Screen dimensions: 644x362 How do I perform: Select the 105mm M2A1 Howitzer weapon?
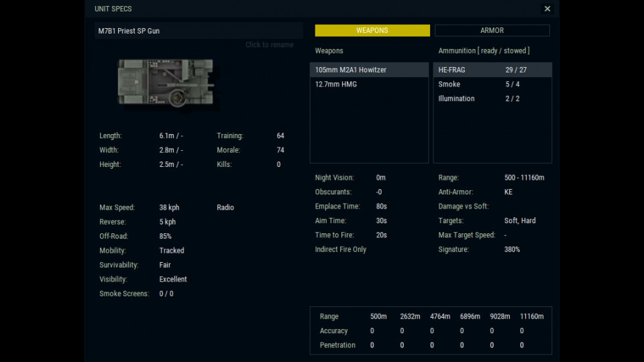(369, 70)
